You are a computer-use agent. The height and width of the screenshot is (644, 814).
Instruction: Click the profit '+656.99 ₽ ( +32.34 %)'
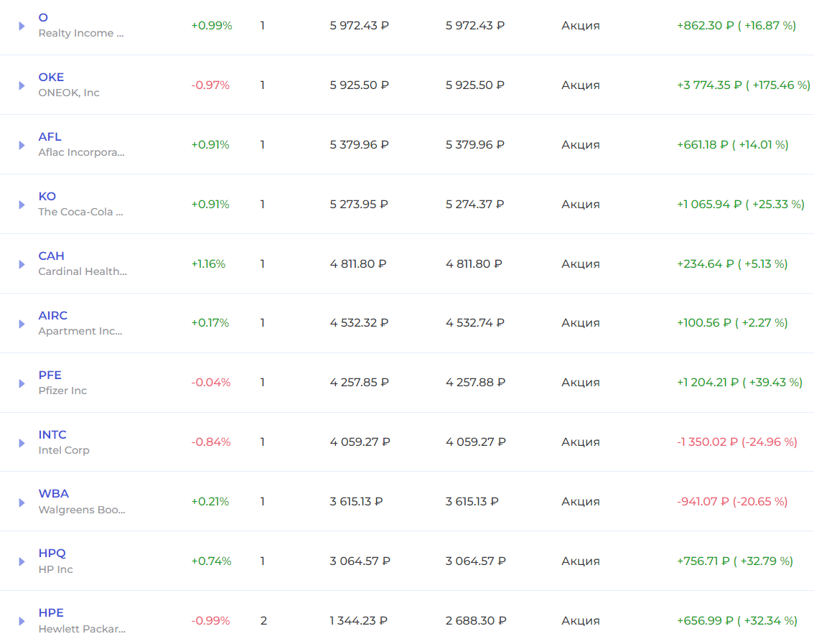tap(736, 620)
